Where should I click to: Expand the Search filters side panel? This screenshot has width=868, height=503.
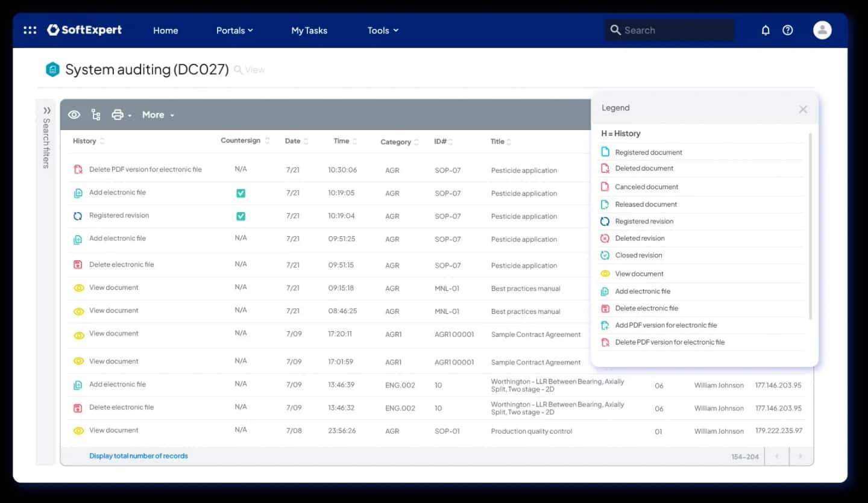(x=46, y=111)
